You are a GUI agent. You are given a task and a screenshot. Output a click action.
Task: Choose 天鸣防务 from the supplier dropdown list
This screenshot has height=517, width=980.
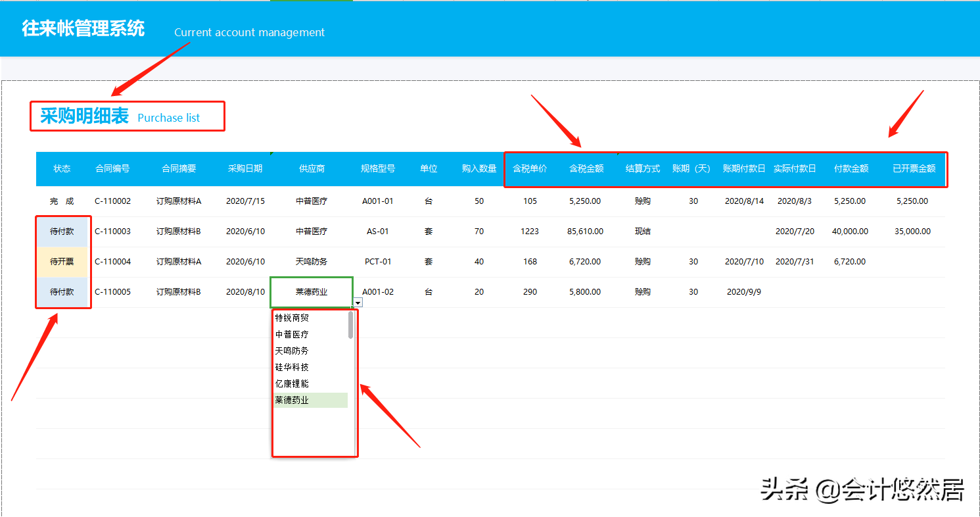point(292,351)
